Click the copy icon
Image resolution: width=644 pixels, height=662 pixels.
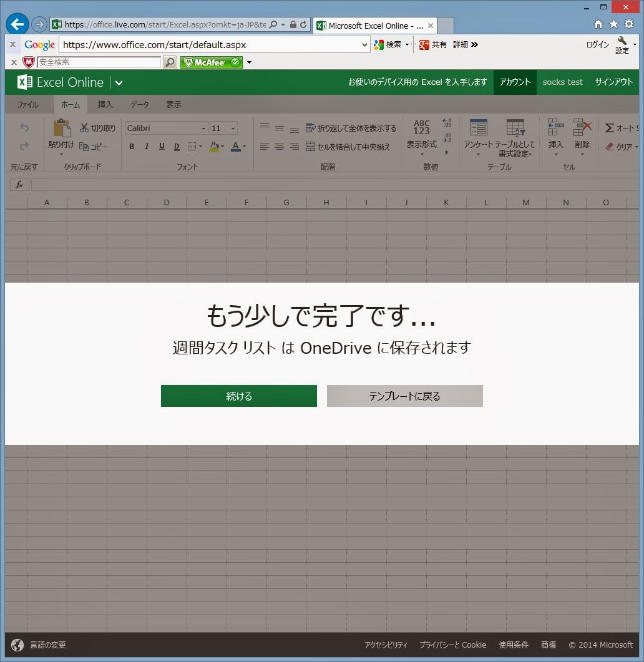tap(84, 147)
